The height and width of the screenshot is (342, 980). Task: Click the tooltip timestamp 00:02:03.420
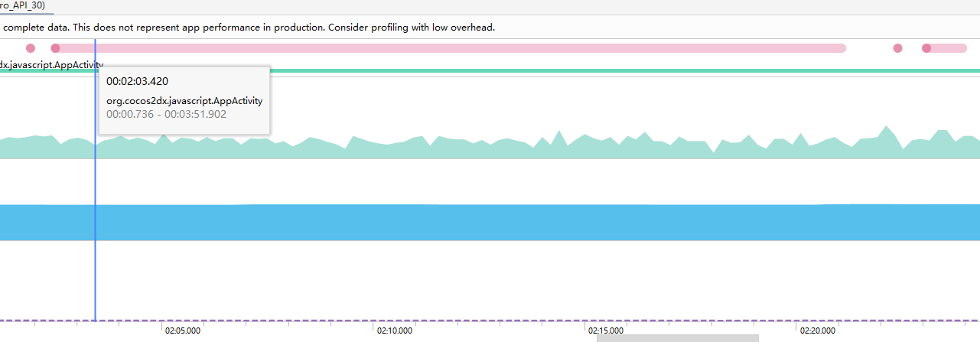[138, 81]
